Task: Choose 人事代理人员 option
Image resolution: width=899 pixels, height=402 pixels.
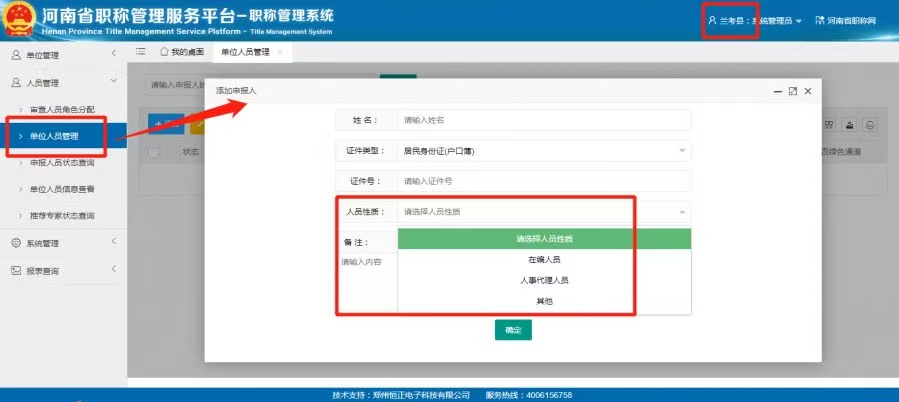Action: (x=544, y=280)
